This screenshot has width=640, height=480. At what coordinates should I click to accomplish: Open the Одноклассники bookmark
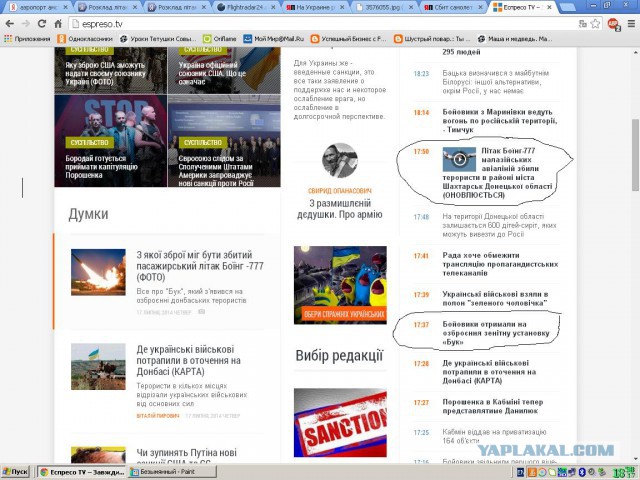85,39
